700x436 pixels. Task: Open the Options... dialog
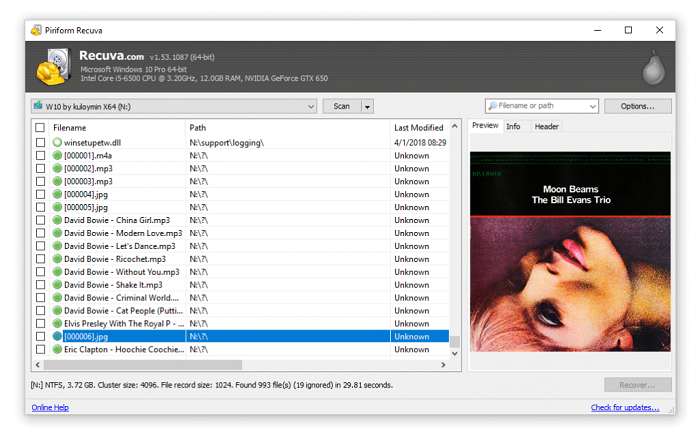pos(638,106)
